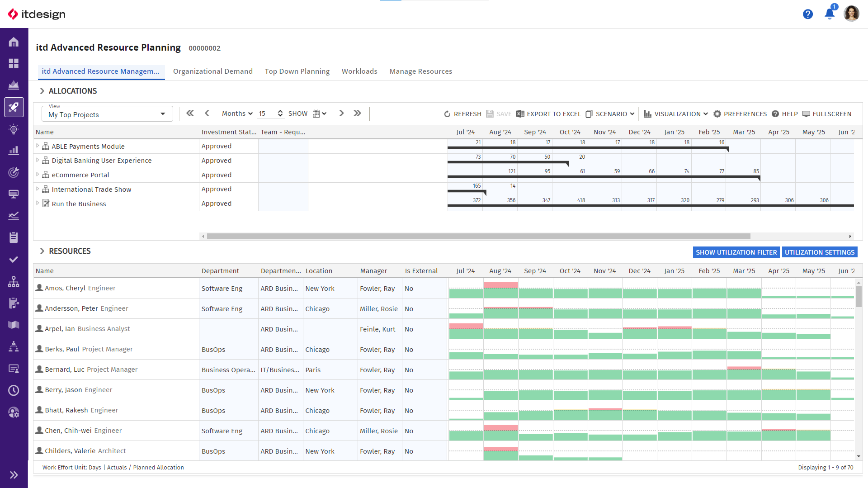Open the bar chart icon in sidebar
868x488 pixels.
click(x=14, y=151)
